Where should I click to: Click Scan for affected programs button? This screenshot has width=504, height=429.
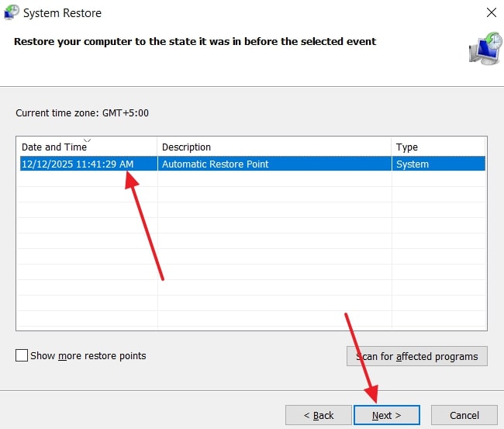pos(417,356)
